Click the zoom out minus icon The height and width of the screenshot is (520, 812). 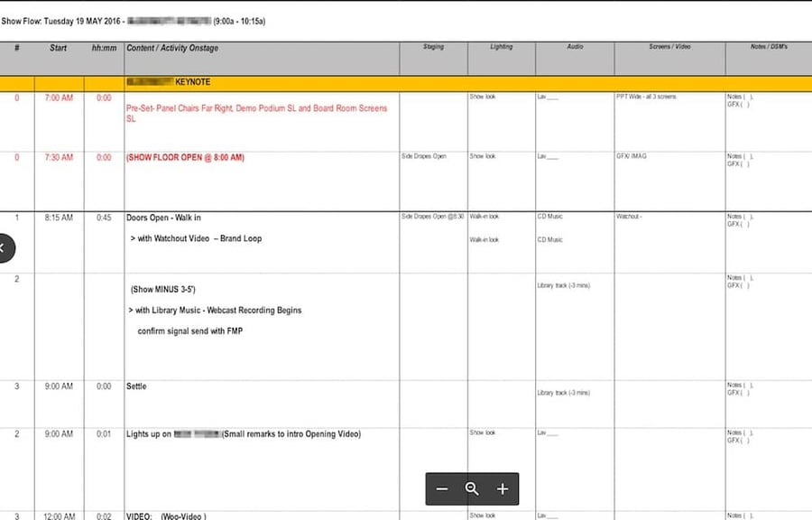442,488
